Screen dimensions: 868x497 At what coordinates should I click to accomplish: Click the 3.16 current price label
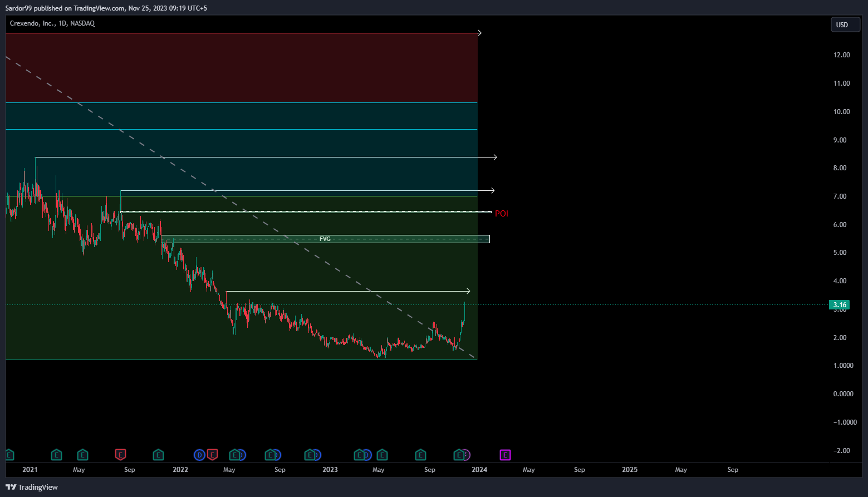839,304
